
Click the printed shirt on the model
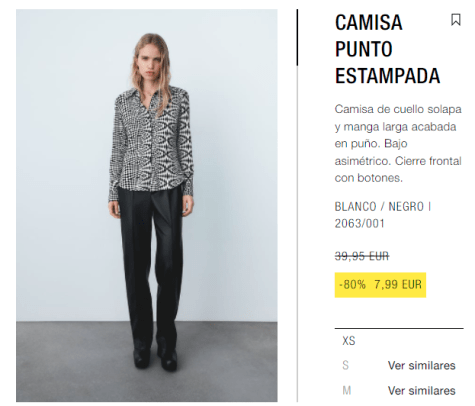[x=151, y=142]
